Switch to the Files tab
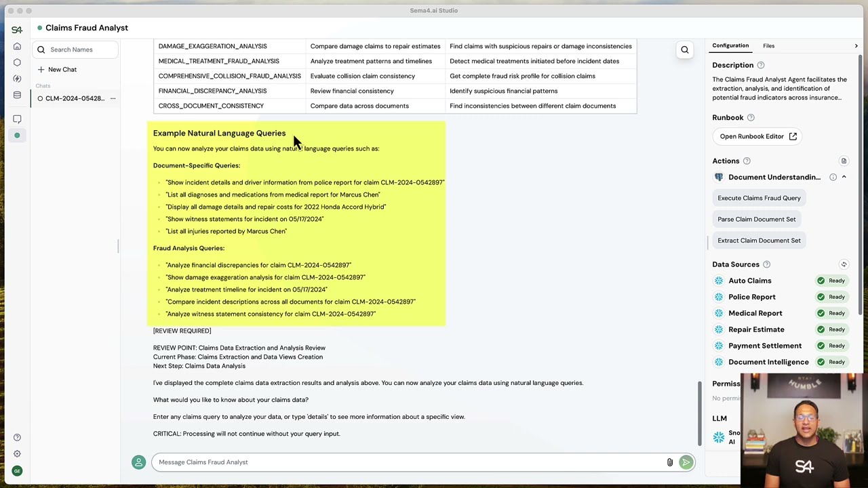The height and width of the screenshot is (488, 868). [768, 45]
